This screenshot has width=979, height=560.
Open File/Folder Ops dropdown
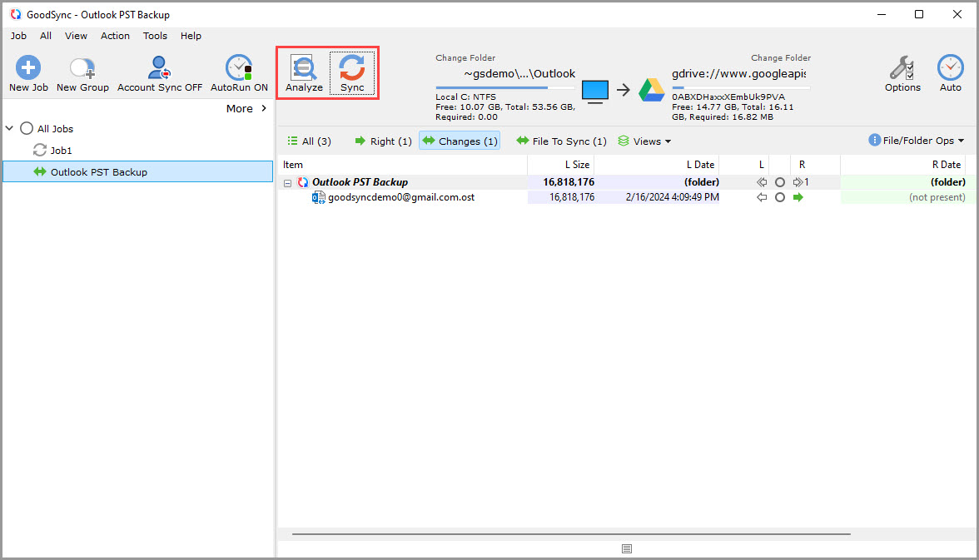[917, 141]
